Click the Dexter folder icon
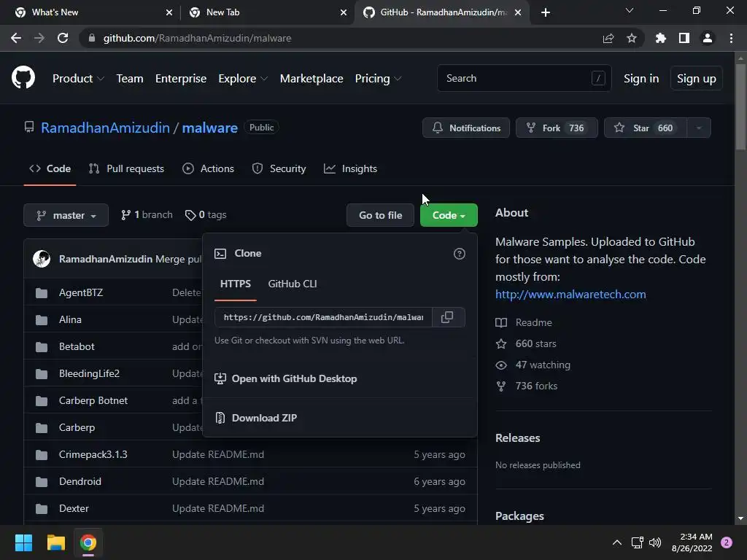The image size is (747, 560). click(42, 508)
